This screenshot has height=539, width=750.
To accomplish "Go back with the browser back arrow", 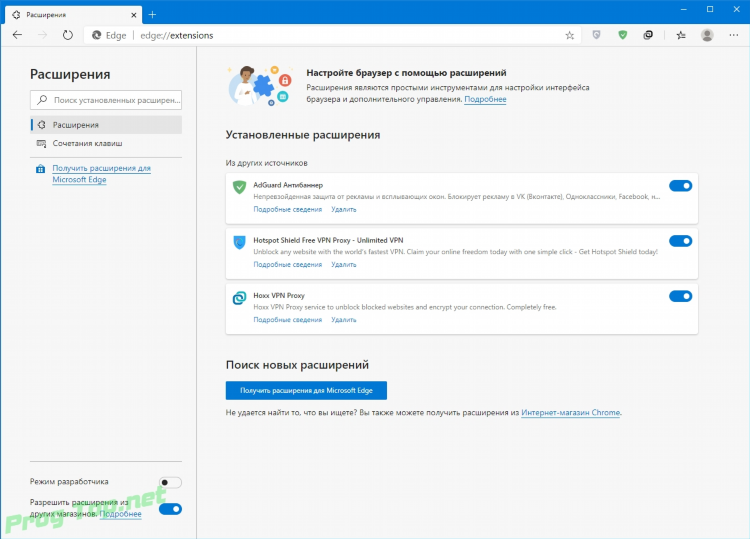I will tap(17, 35).
